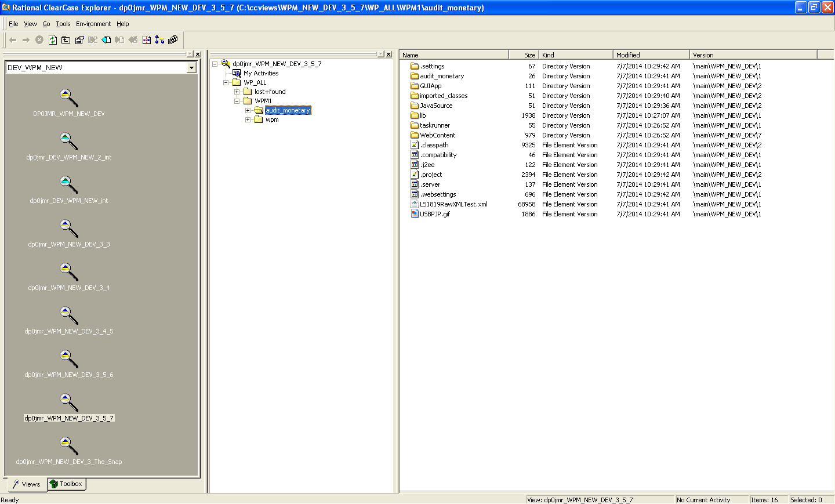
Task: Click the Check In toolbar icon
Action: click(x=119, y=40)
